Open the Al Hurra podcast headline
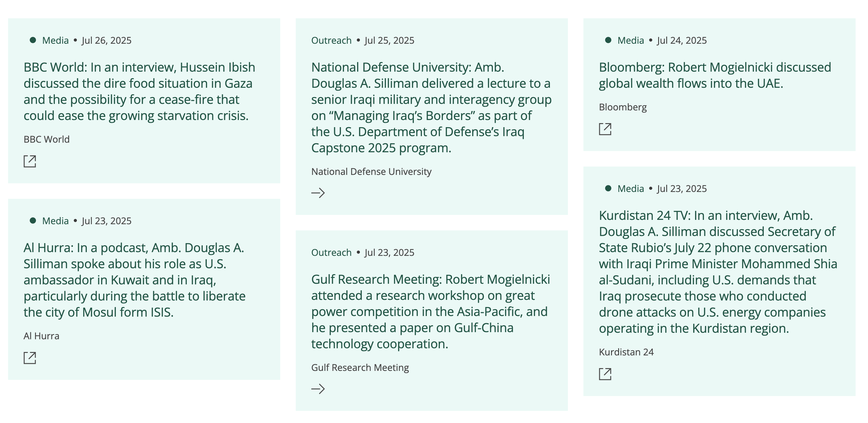This screenshot has height=423, width=868. tap(135, 280)
